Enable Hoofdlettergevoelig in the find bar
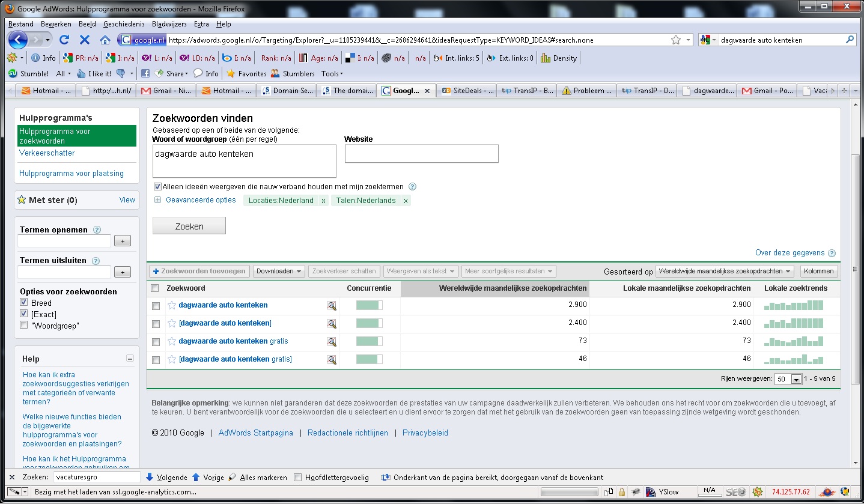 [x=297, y=478]
